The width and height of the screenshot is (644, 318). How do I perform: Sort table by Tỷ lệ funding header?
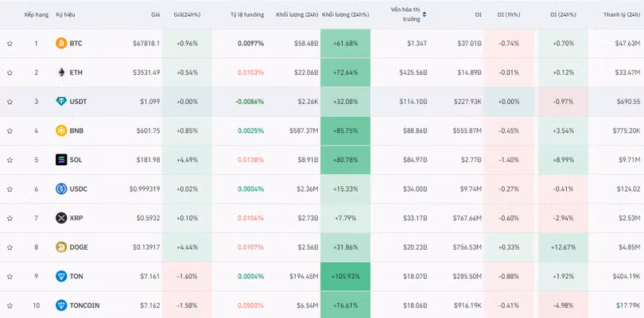(x=246, y=14)
